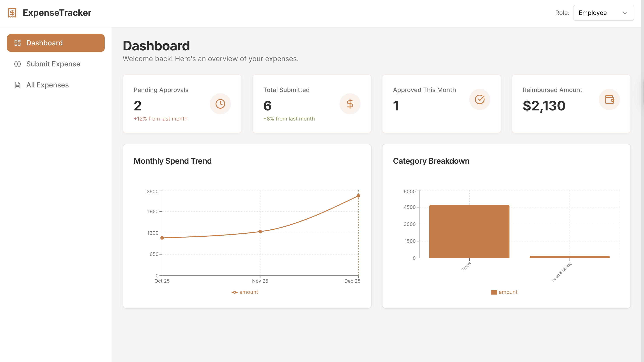
Task: Click the ExpenseTracker title text
Action: click(57, 12)
